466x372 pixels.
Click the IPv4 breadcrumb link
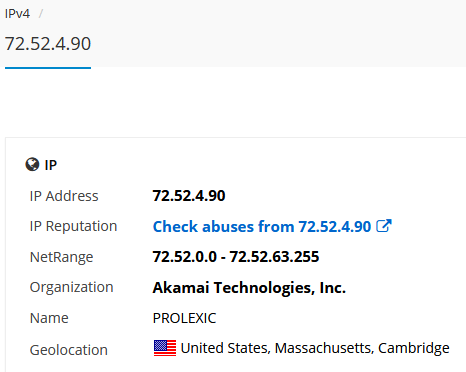17,14
